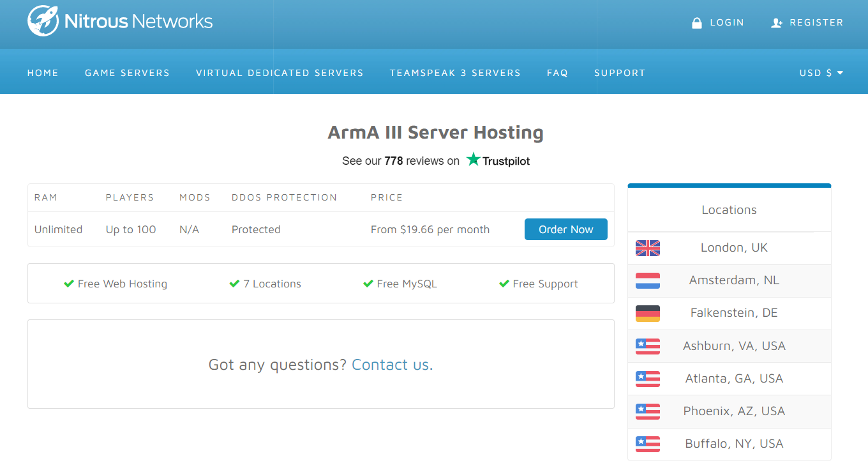Click the checkmark beside Free MySQL
868x472 pixels.
tap(368, 284)
